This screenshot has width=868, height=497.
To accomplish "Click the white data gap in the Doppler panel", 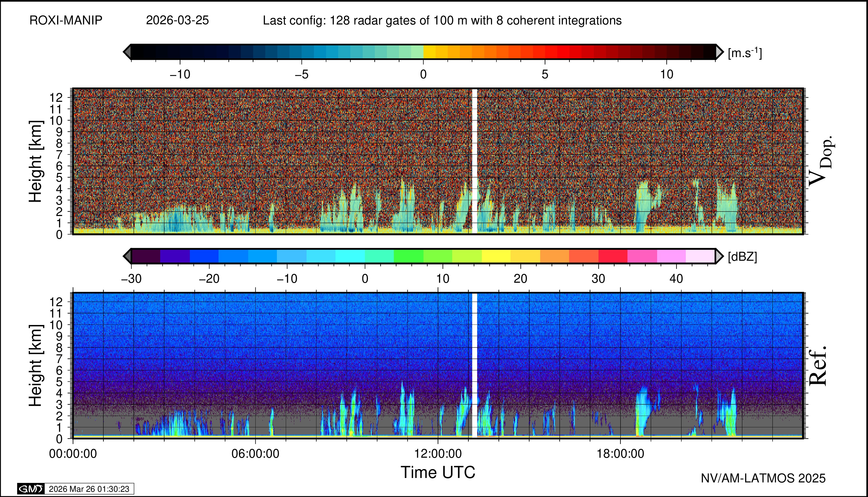I will pyautogui.click(x=474, y=160).
